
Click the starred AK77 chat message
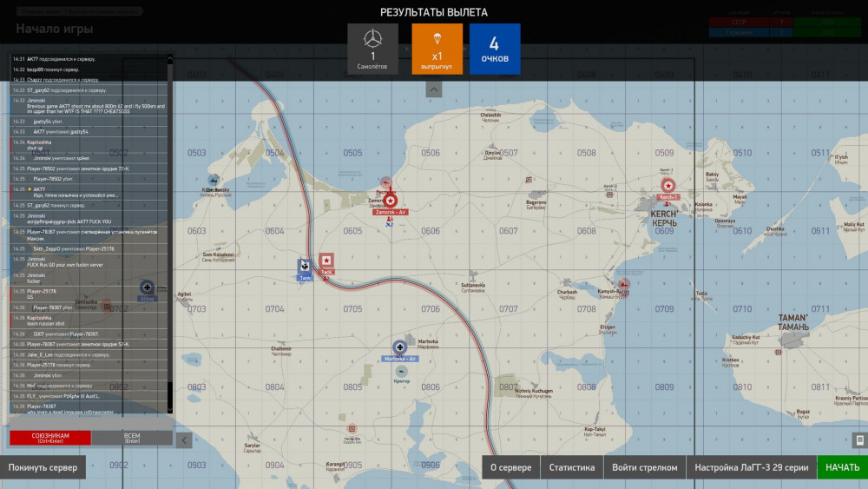(x=89, y=192)
